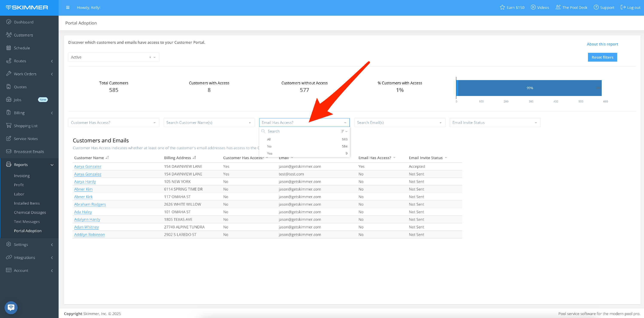The image size is (644, 318).
Task: Expand the Email Invite Status dropdown
Action: point(495,123)
